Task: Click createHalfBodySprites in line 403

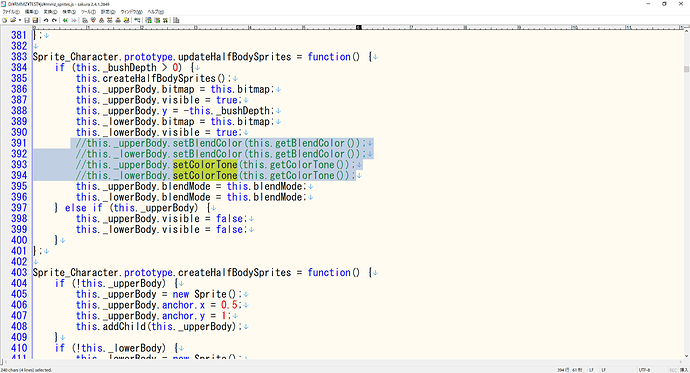Action: [235, 272]
